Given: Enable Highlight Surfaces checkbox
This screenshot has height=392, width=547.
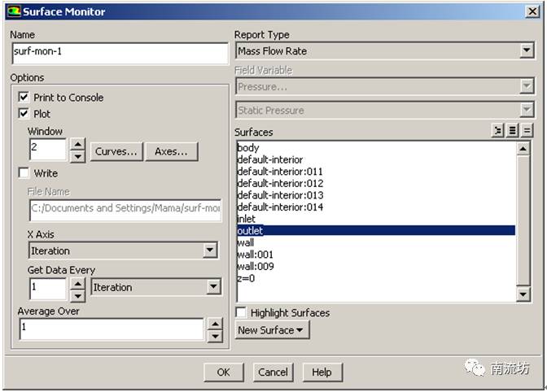Looking at the screenshot, I should click(x=241, y=312).
